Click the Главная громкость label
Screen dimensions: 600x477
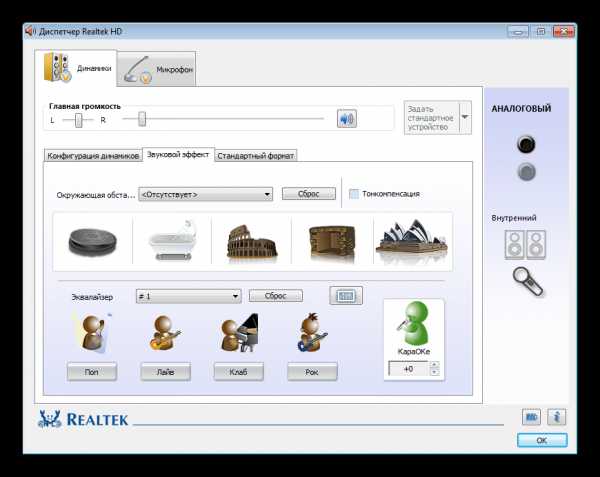click(85, 106)
